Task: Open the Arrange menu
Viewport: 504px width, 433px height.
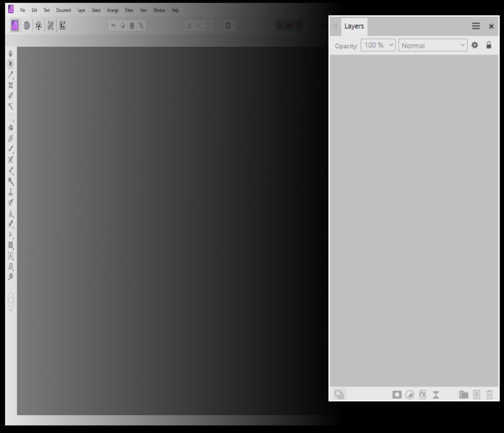Action: [x=113, y=10]
